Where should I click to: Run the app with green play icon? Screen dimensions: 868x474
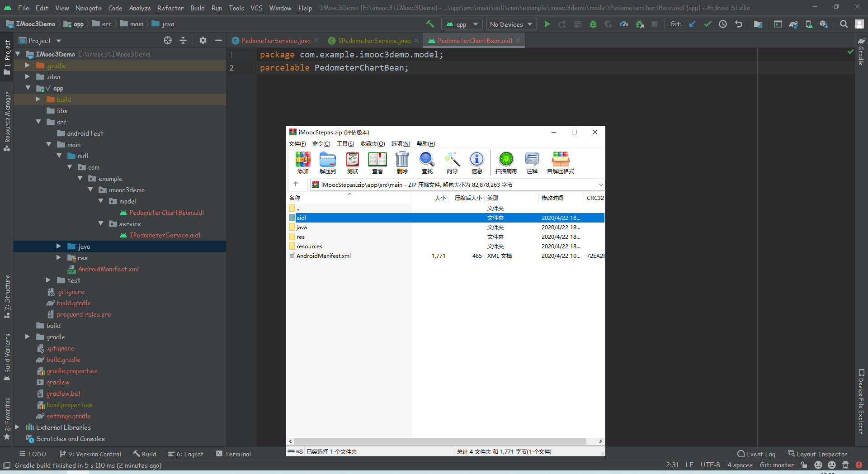coord(547,24)
